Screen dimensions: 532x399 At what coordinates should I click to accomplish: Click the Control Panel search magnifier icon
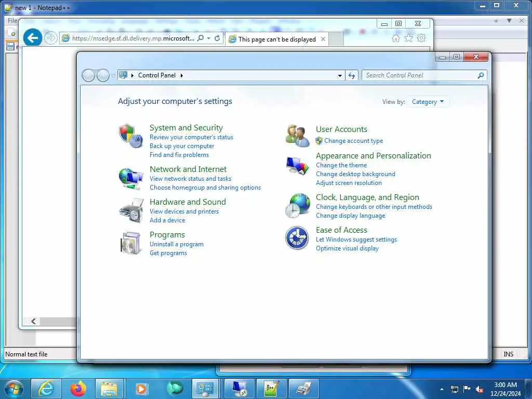(481, 75)
